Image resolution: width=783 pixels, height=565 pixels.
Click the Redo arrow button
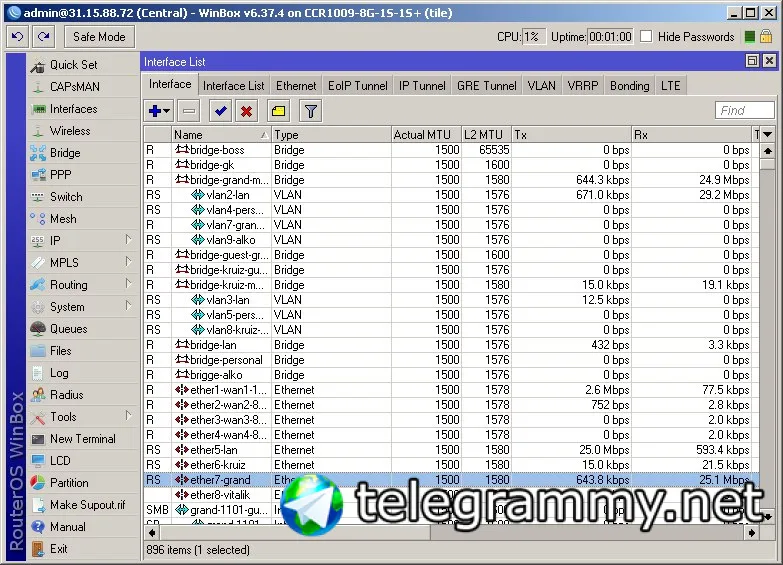tap(43, 36)
